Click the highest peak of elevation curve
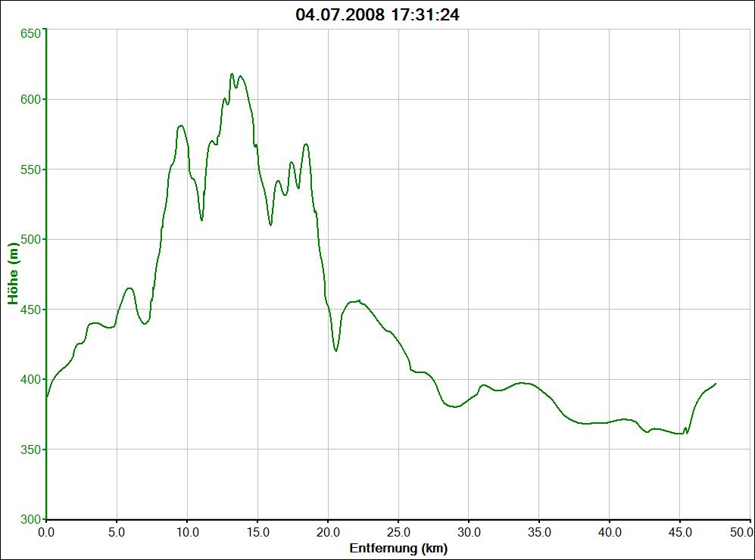Image resolution: width=755 pixels, height=560 pixels. point(232,74)
